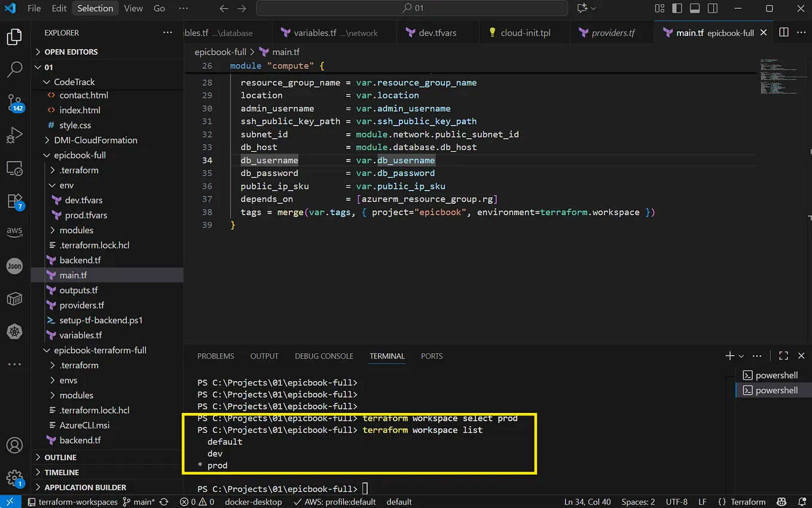Image resolution: width=812 pixels, height=508 pixels.
Task: Maximize the terminal panel
Action: pos(783,356)
